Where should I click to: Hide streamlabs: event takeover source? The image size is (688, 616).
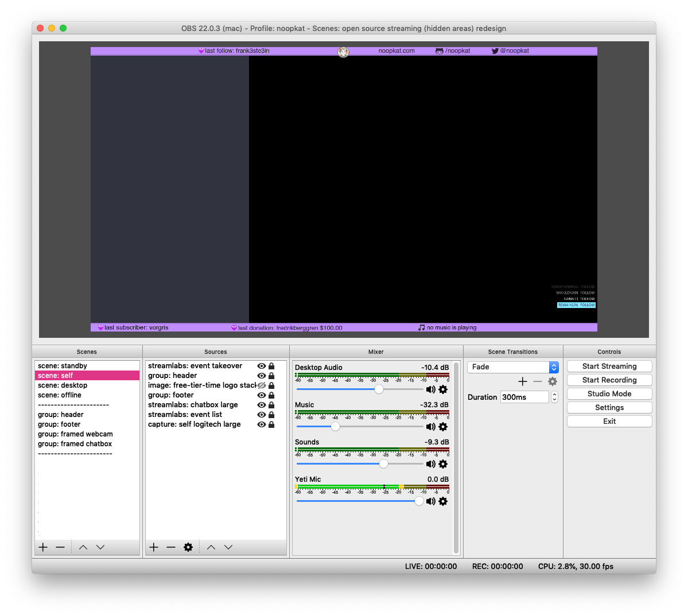(262, 366)
